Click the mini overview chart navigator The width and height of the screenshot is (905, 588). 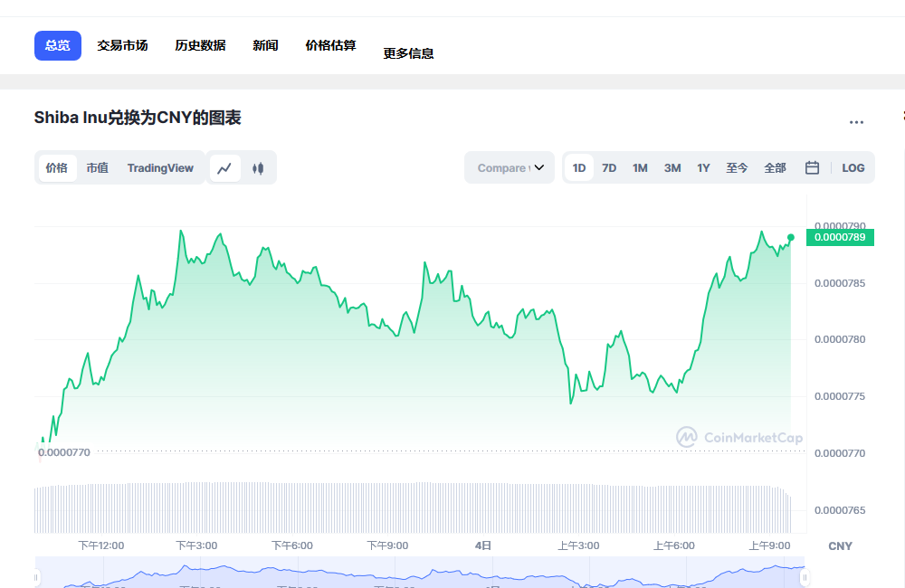click(x=420, y=573)
